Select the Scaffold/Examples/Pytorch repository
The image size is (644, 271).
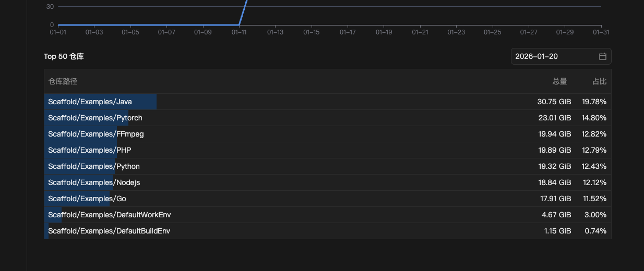point(95,118)
